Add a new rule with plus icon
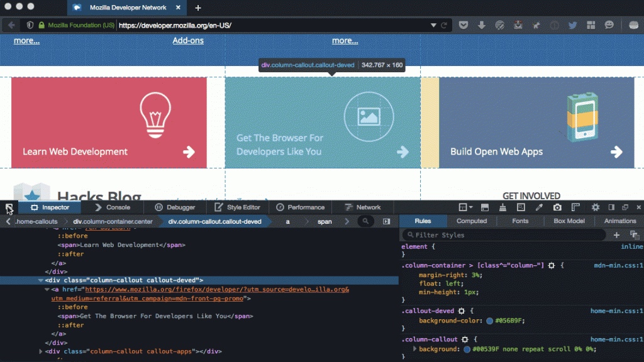Viewport: 644px width, 362px height. click(616, 235)
